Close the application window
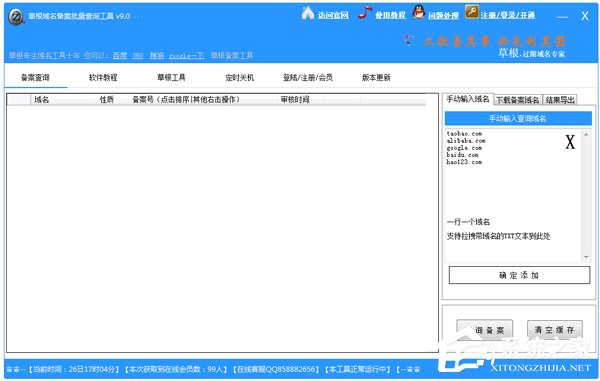Viewport: 600px width, 381px height. 585,16
